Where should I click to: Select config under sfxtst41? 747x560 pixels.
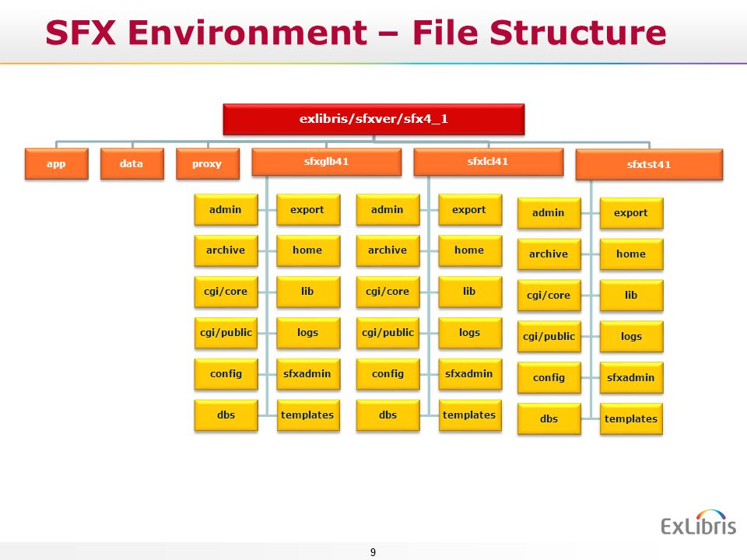click(x=549, y=378)
